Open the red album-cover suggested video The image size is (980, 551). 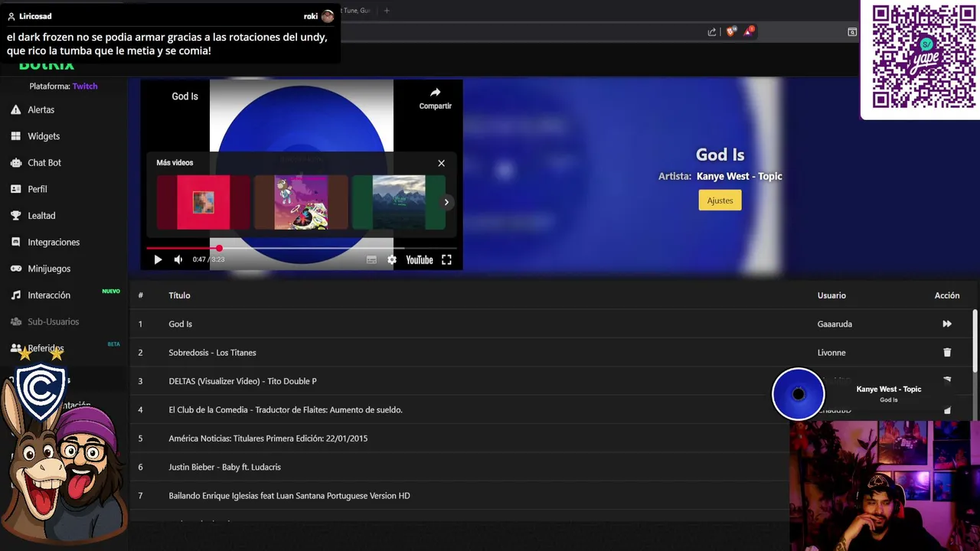click(x=203, y=202)
